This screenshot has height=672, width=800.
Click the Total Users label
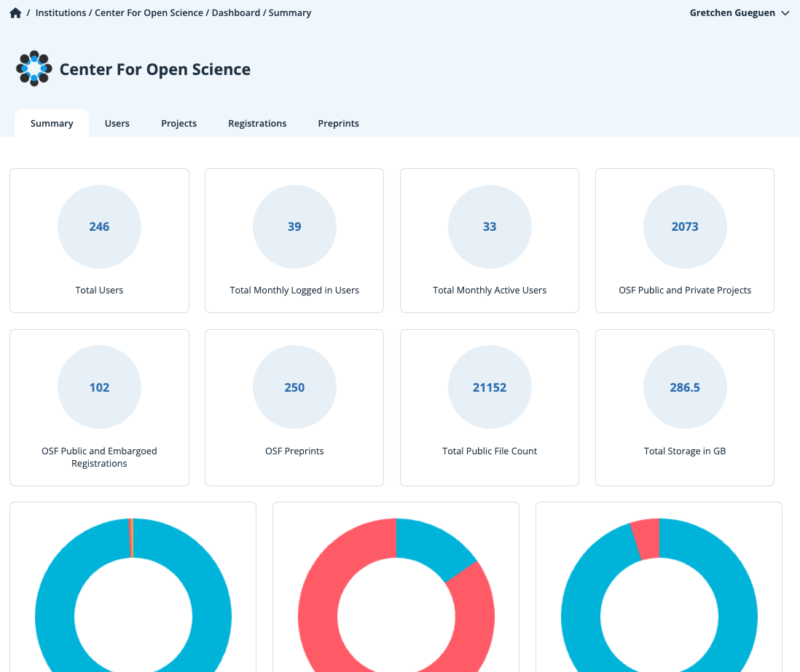[99, 290]
